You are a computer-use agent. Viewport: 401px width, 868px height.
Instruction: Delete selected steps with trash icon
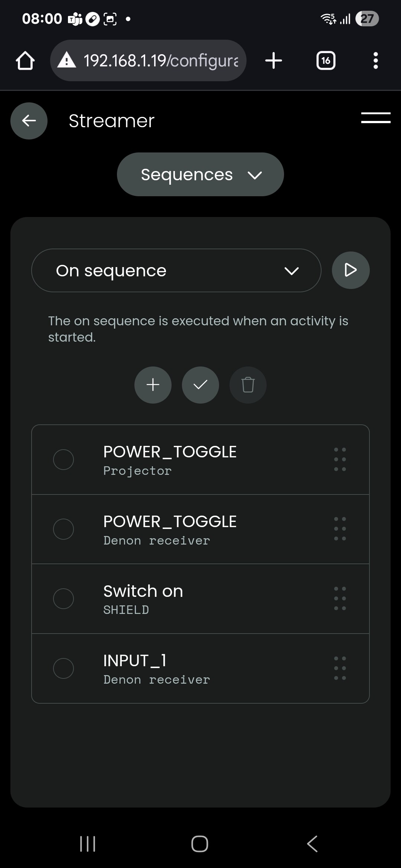coord(248,385)
